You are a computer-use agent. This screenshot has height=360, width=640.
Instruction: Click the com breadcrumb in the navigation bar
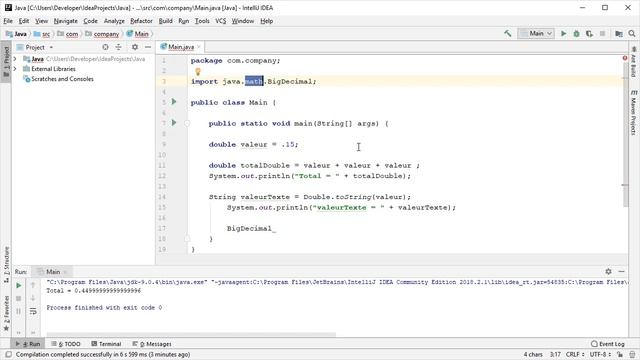[x=68, y=34]
